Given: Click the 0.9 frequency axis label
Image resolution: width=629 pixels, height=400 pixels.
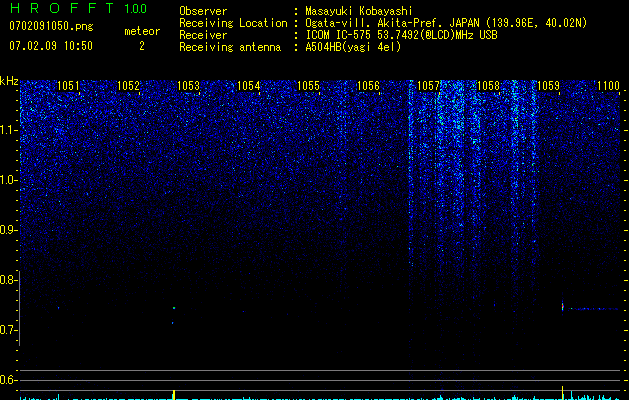Looking at the screenshot, I should (x=7, y=230).
